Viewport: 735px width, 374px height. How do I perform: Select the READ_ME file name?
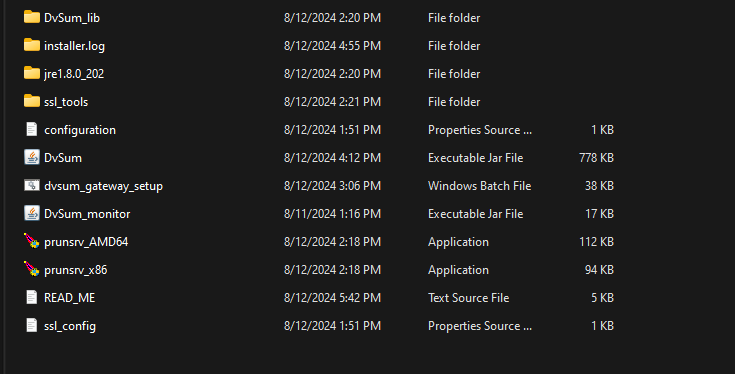tap(69, 298)
